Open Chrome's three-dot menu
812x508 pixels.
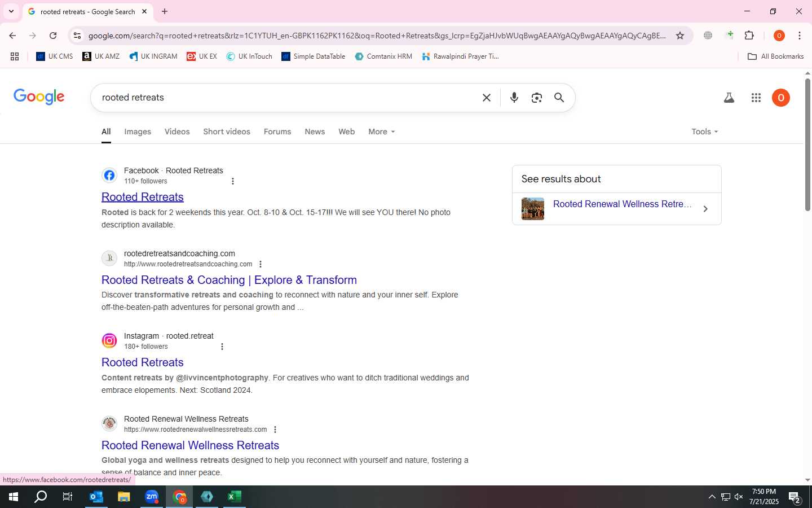pyautogui.click(x=800, y=36)
